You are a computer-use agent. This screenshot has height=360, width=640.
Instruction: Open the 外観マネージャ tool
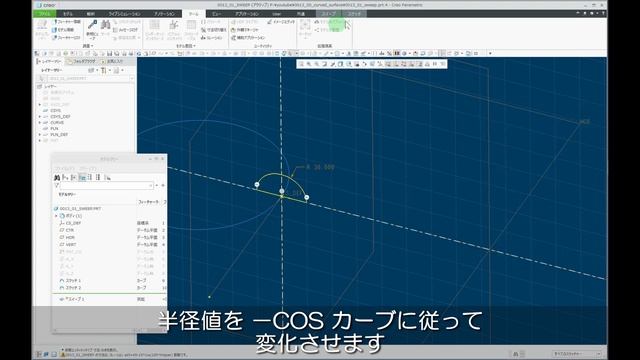[245, 30]
